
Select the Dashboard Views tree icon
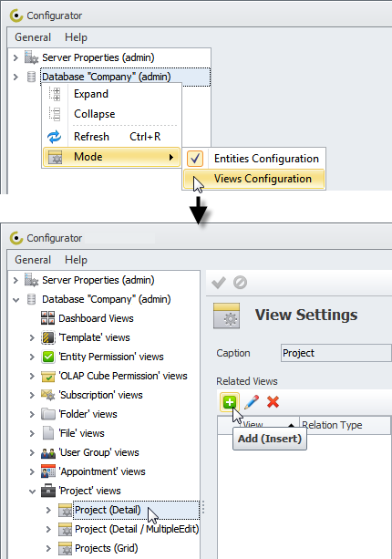tap(48, 318)
